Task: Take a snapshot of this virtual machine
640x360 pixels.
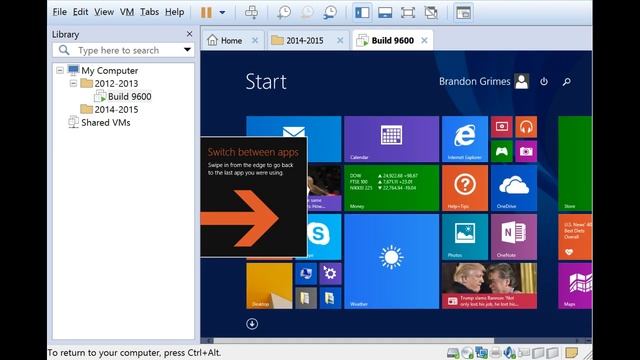Action: 284,12
